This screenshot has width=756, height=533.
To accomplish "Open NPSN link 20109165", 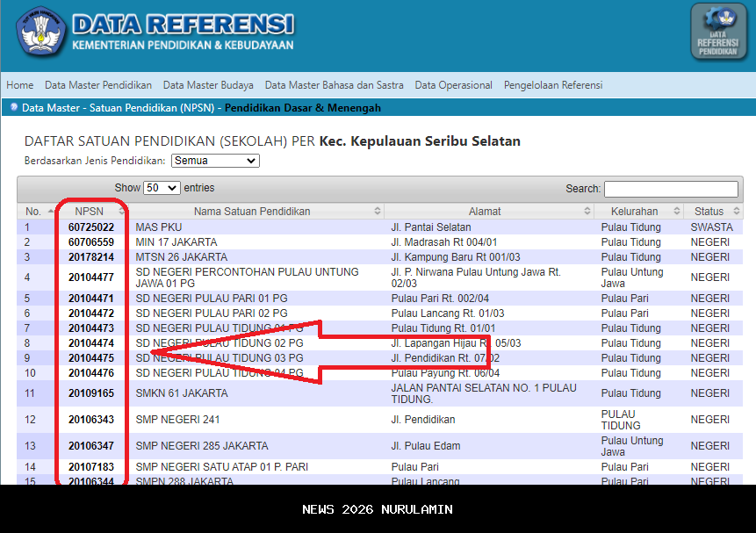I will click(91, 393).
